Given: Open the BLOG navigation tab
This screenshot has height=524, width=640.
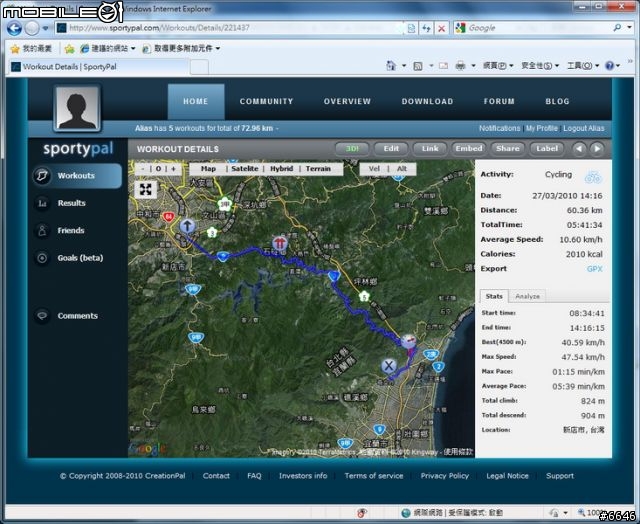Looking at the screenshot, I should point(557,101).
